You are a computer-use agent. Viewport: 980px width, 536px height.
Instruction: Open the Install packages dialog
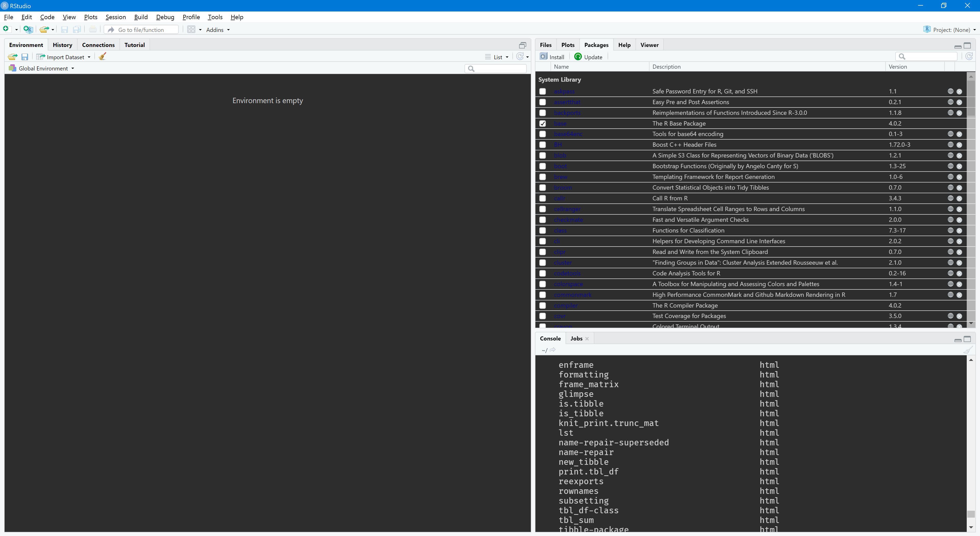(552, 57)
